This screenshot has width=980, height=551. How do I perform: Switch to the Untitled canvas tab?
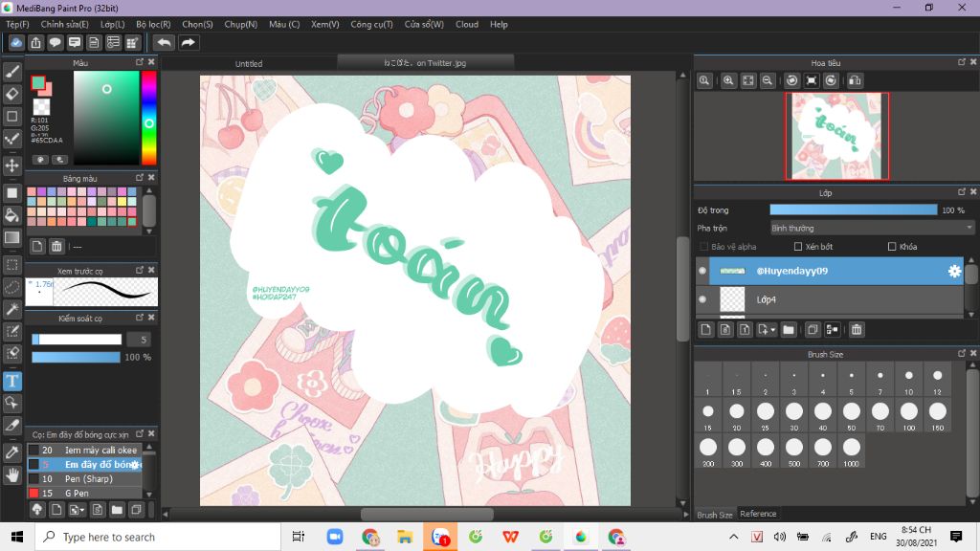[x=249, y=64]
